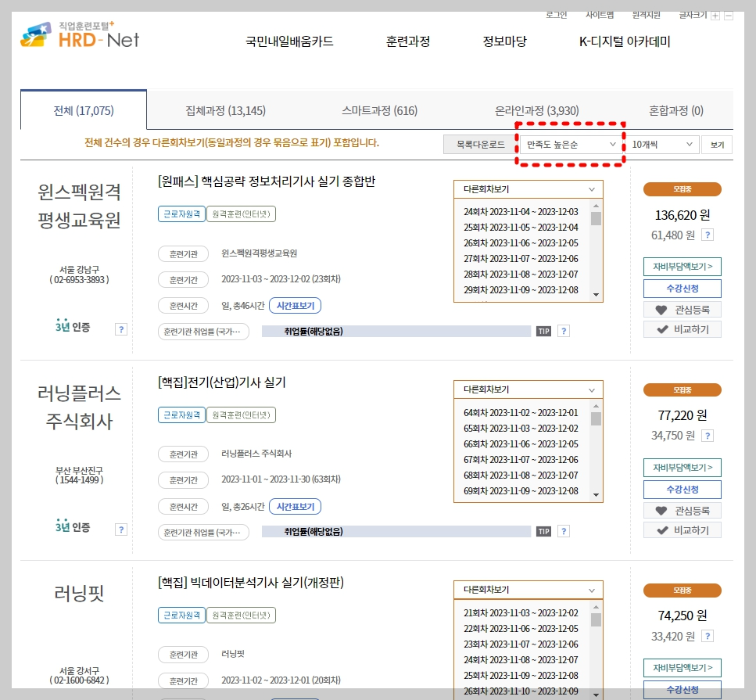
Task: Select session 29회차 2023-11-09 ~ 2023-12-08
Action: [x=521, y=290]
